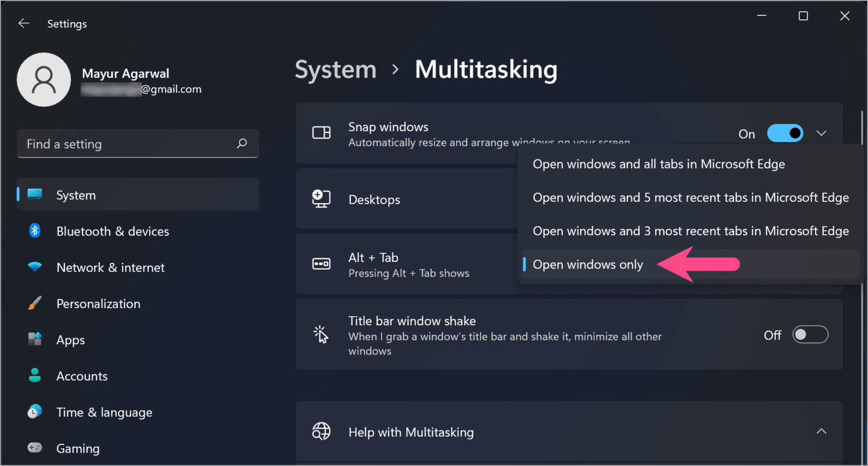Collapse the Snap windows dropdown chevron

click(x=821, y=133)
